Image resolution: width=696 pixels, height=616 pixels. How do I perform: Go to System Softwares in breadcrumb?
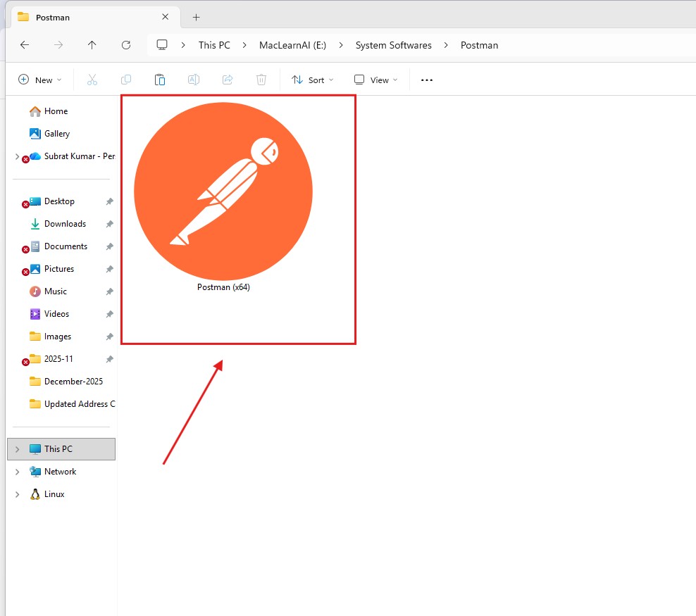393,45
